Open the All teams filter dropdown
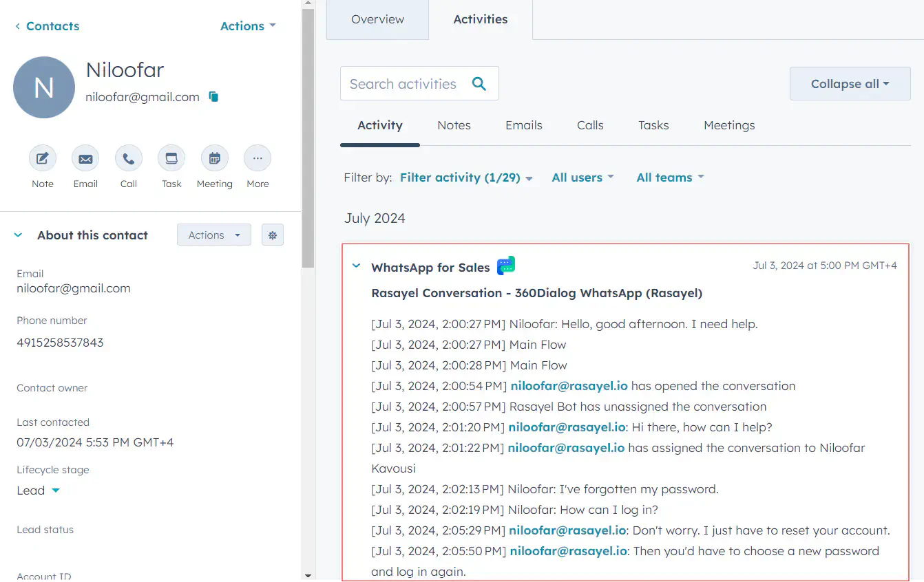Screen dimensions: 924x582 671,177
